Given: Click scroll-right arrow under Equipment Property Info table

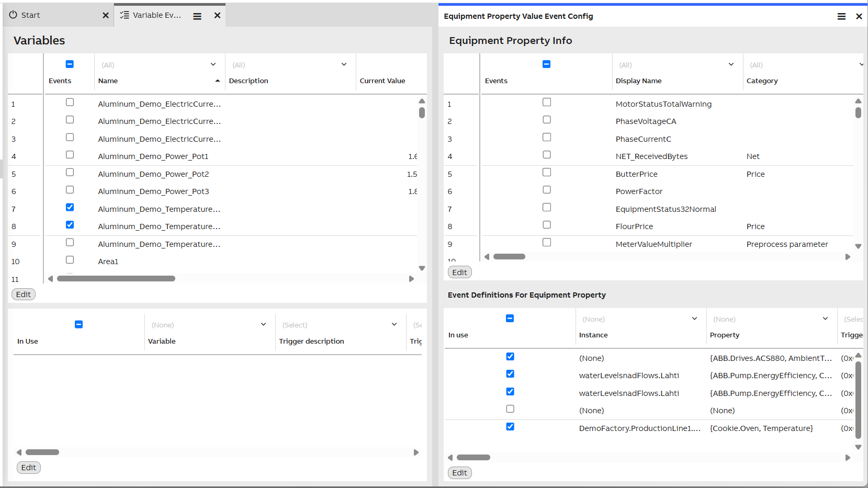Looking at the screenshot, I should (848, 257).
